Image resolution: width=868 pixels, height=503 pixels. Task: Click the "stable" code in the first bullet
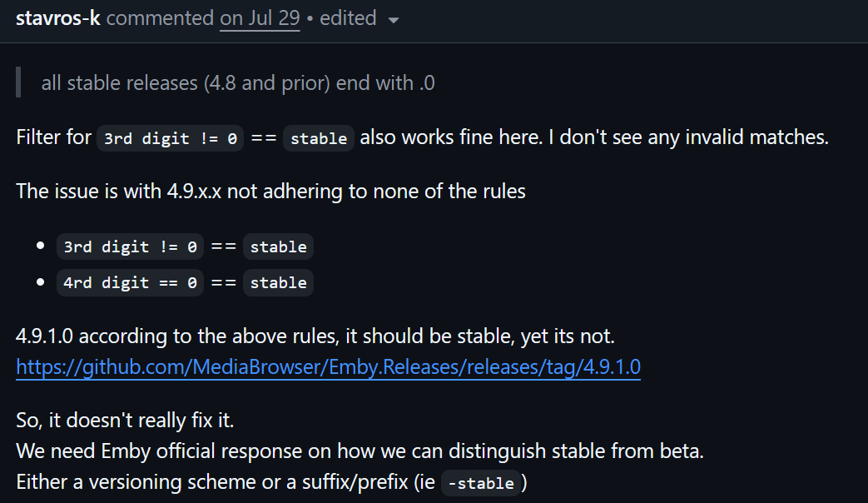coord(278,247)
